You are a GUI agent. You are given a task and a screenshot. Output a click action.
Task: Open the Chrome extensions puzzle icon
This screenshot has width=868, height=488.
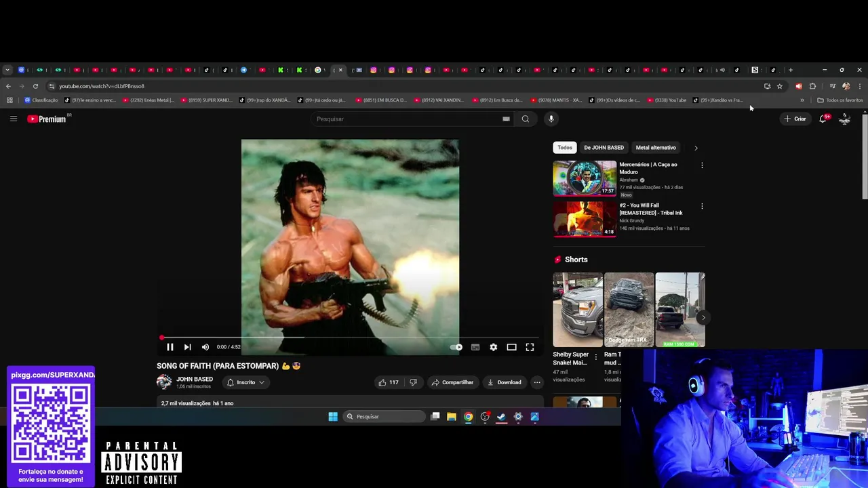pyautogui.click(x=812, y=86)
